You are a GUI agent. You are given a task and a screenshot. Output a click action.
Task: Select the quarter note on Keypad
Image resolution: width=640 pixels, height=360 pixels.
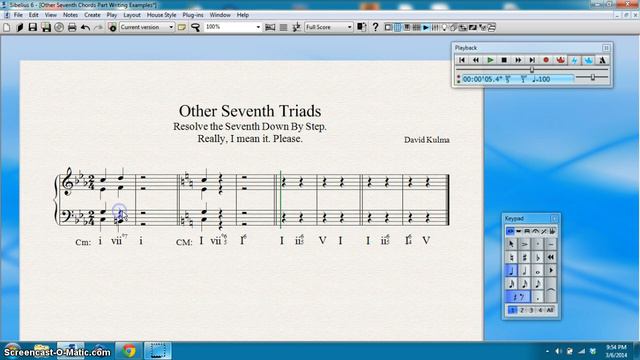pos(511,270)
